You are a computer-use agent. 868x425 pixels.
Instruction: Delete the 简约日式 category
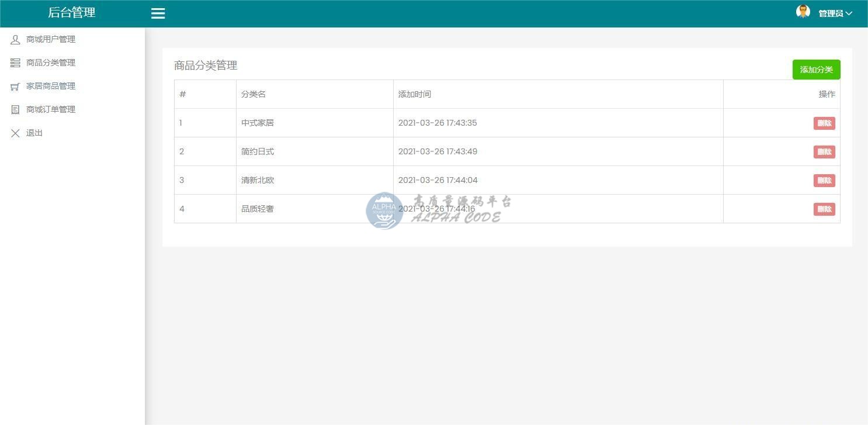click(x=824, y=152)
